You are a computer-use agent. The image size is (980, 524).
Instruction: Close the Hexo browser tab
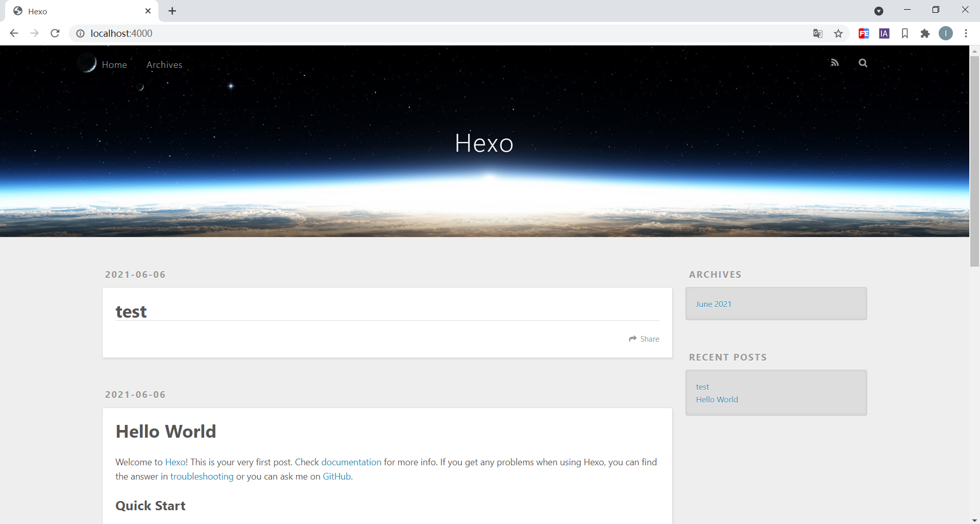click(148, 11)
